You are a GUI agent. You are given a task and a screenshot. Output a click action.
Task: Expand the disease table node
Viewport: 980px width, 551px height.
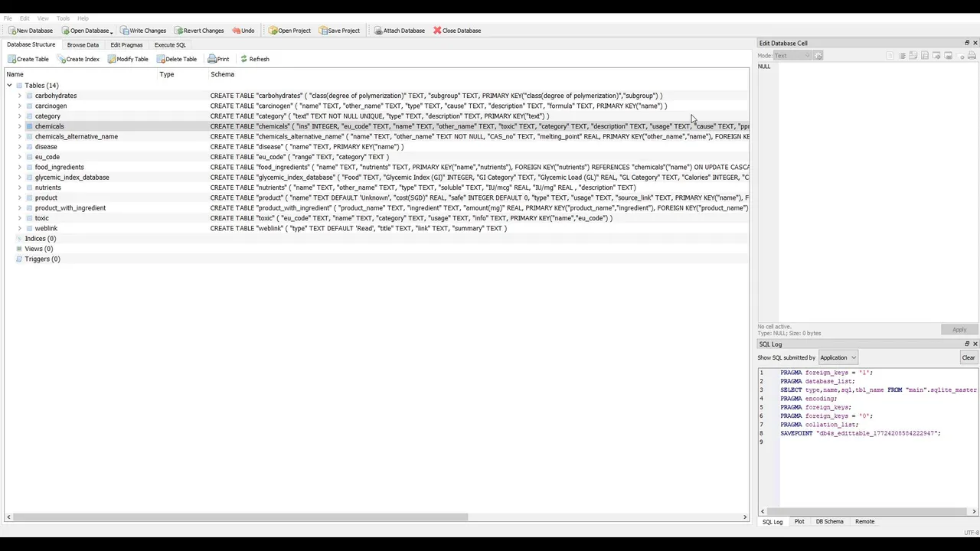point(19,147)
